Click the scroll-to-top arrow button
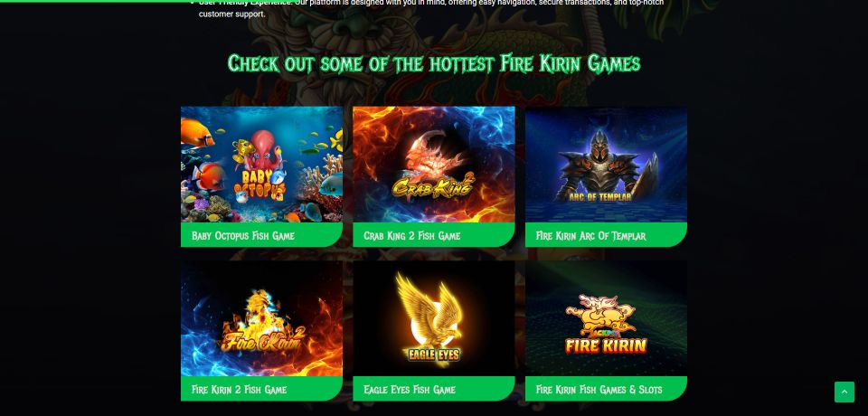The image size is (868, 416). click(844, 392)
